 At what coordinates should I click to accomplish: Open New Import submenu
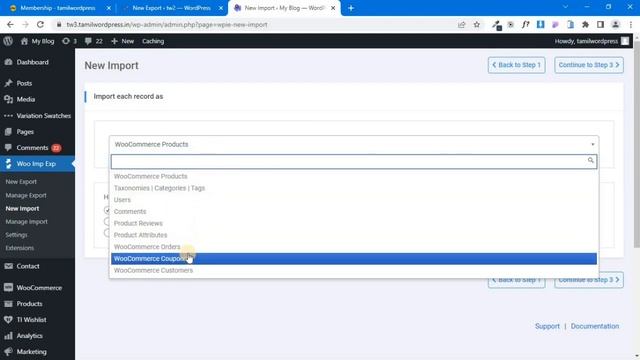(22, 208)
